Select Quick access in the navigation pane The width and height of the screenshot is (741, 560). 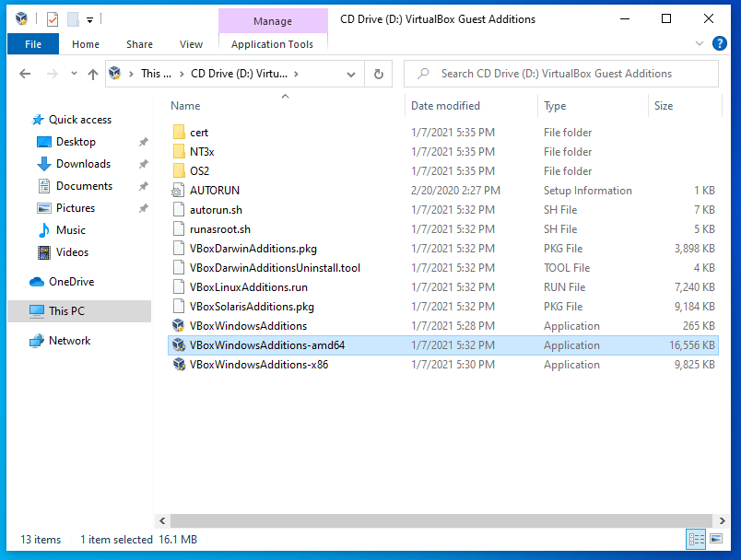click(x=80, y=120)
